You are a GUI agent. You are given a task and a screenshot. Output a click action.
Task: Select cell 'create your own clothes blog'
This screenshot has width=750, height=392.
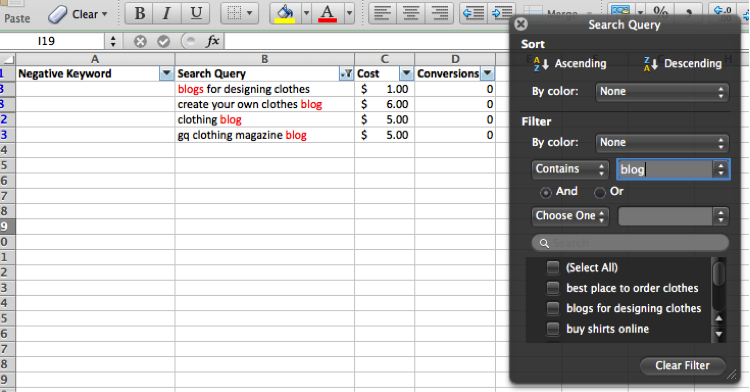(265, 104)
